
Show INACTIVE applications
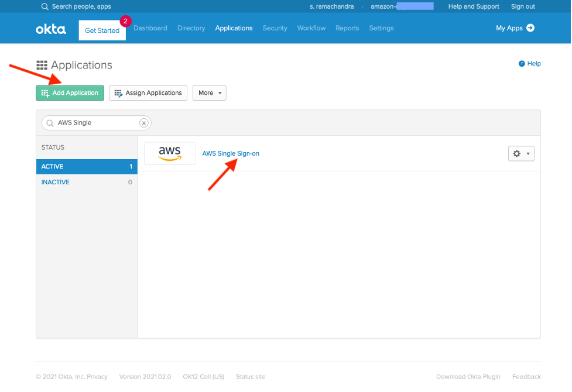tap(55, 182)
